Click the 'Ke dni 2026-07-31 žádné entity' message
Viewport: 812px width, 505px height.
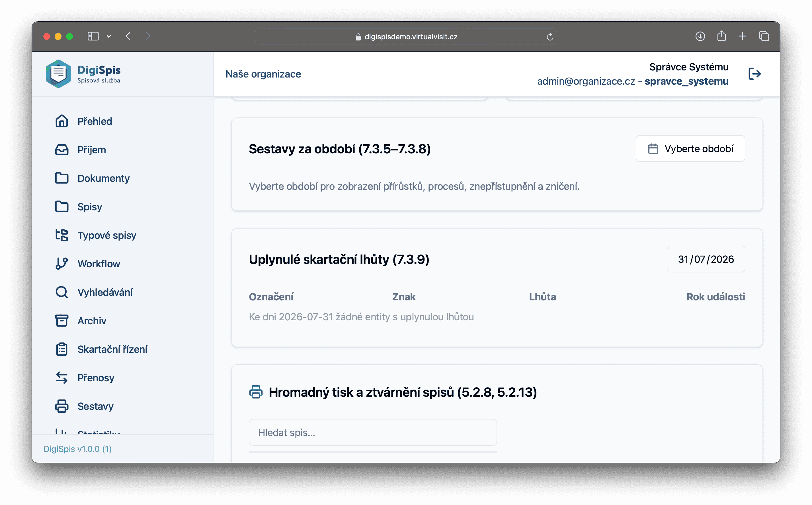(361, 317)
